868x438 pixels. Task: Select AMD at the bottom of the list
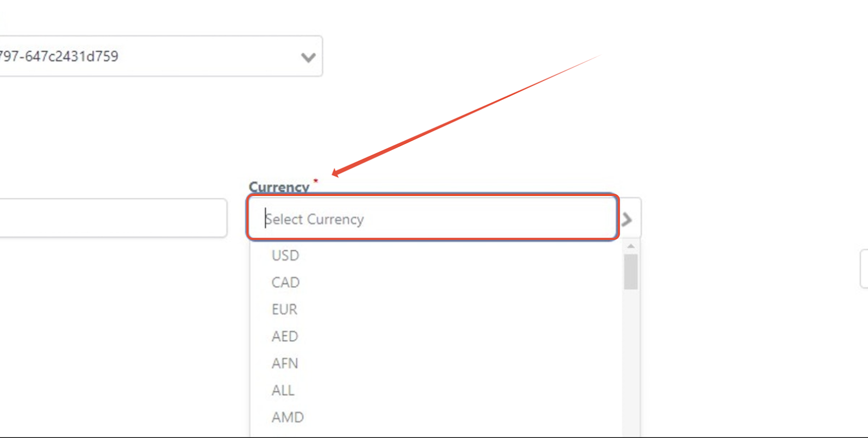pos(286,417)
